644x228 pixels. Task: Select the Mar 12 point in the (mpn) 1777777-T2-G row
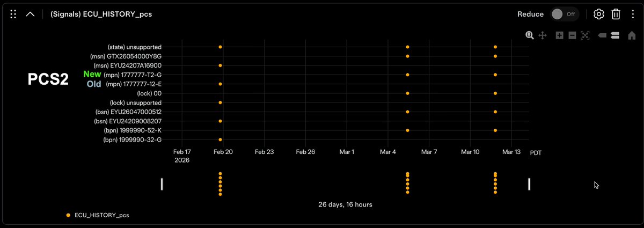[x=495, y=75]
